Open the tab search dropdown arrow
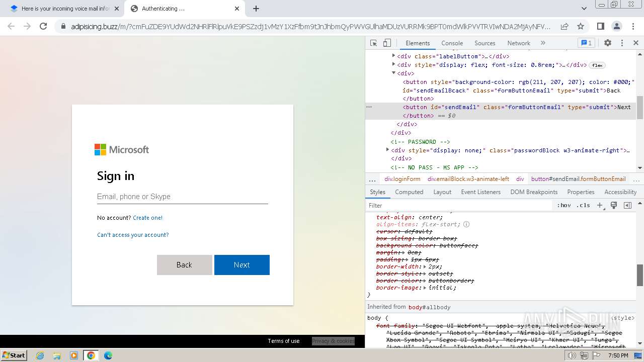The height and width of the screenshot is (362, 644). (x=584, y=9)
